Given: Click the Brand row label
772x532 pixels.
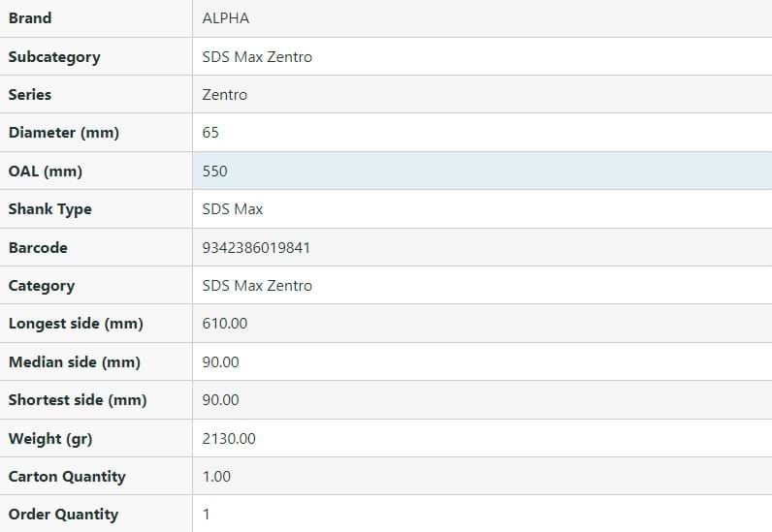Looking at the screenshot, I should coord(30,18).
